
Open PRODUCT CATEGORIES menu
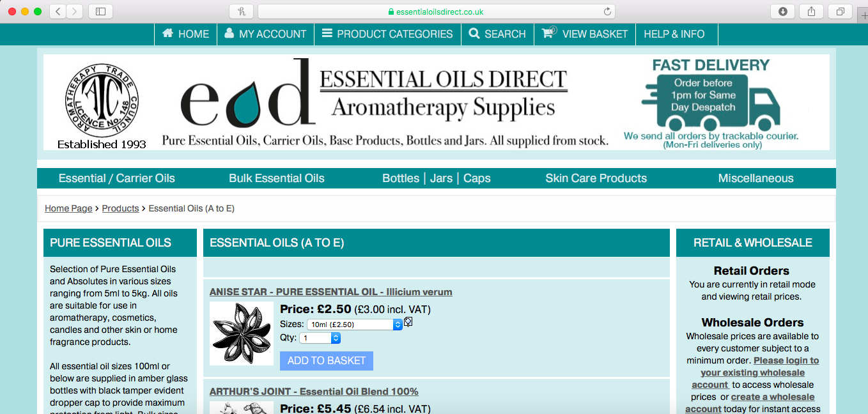(x=387, y=34)
